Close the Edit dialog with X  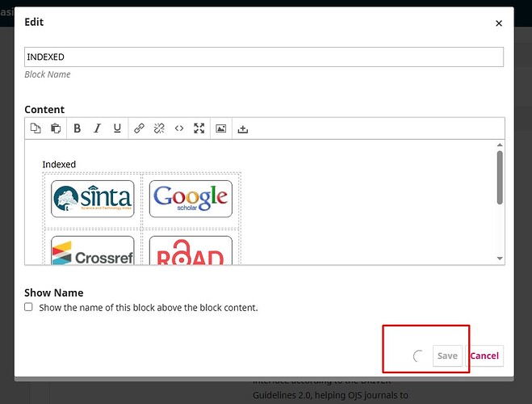coord(499,23)
